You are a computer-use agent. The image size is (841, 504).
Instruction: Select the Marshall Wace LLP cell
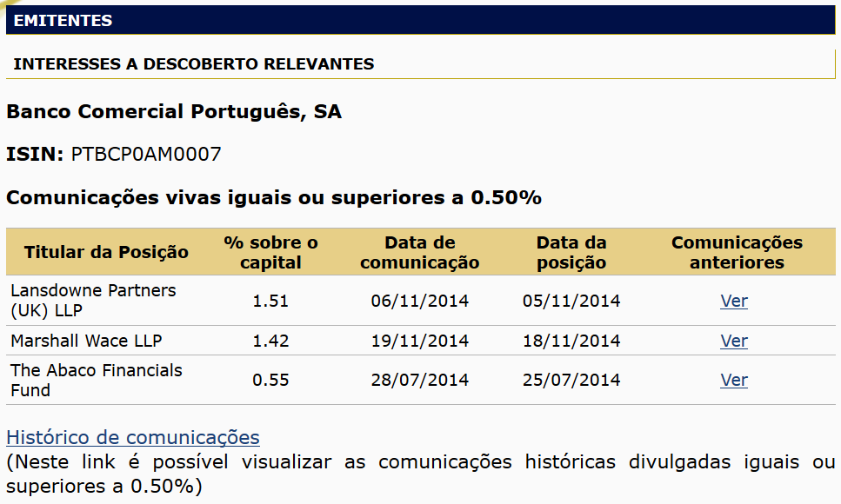pyautogui.click(x=86, y=341)
